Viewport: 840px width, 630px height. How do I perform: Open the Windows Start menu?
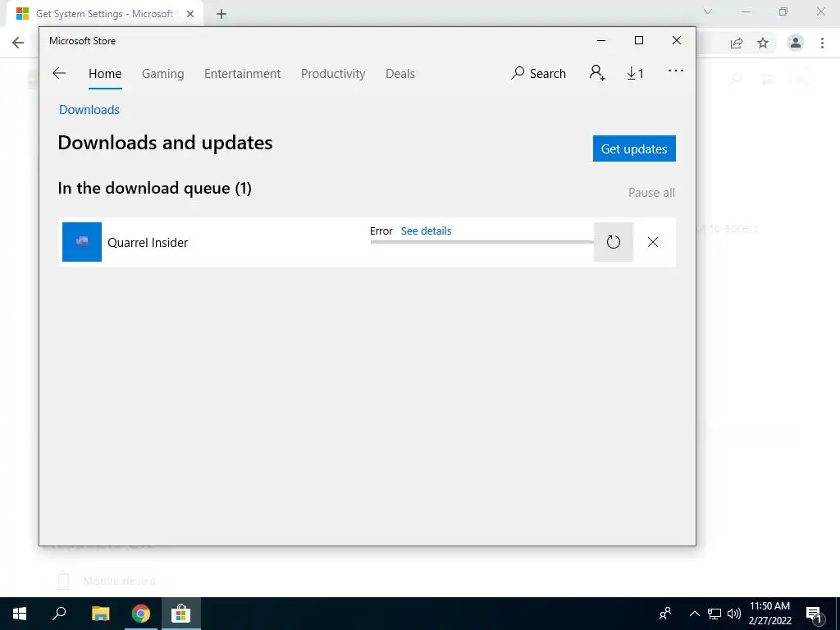click(20, 614)
